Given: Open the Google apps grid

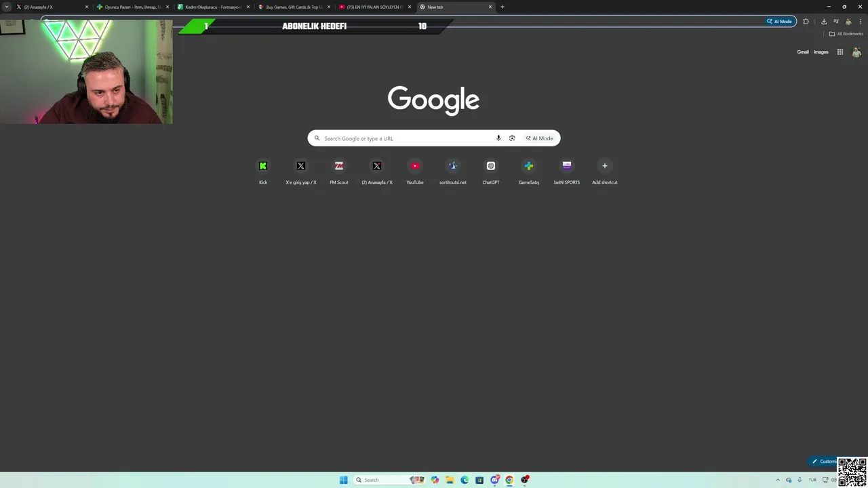Looking at the screenshot, I should [840, 52].
